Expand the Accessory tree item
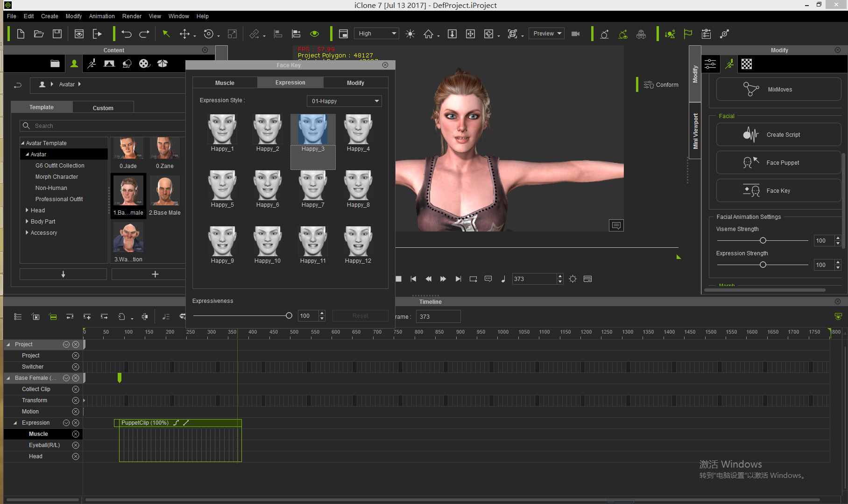The width and height of the screenshot is (848, 504). (x=27, y=232)
